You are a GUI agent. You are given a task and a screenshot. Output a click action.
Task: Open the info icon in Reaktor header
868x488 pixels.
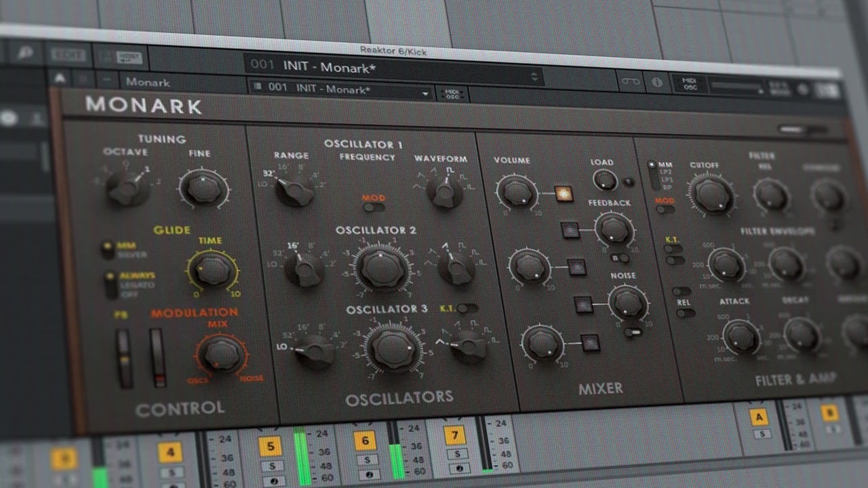[x=657, y=83]
